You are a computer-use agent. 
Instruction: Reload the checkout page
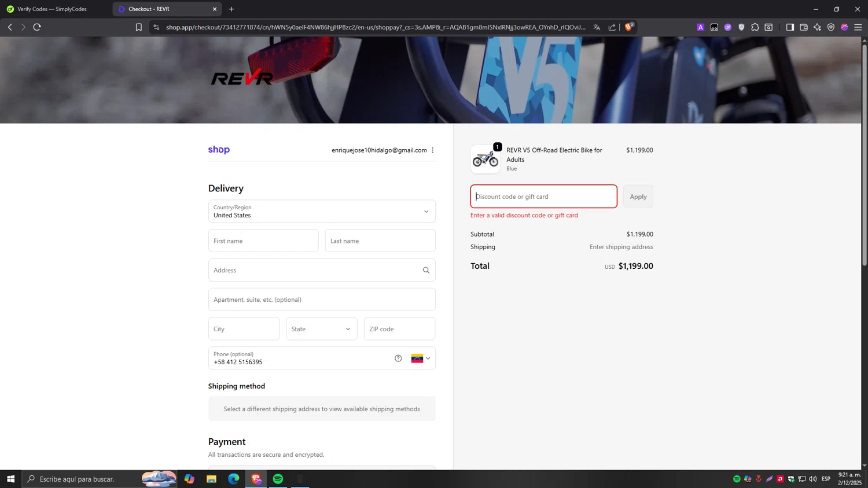37,27
